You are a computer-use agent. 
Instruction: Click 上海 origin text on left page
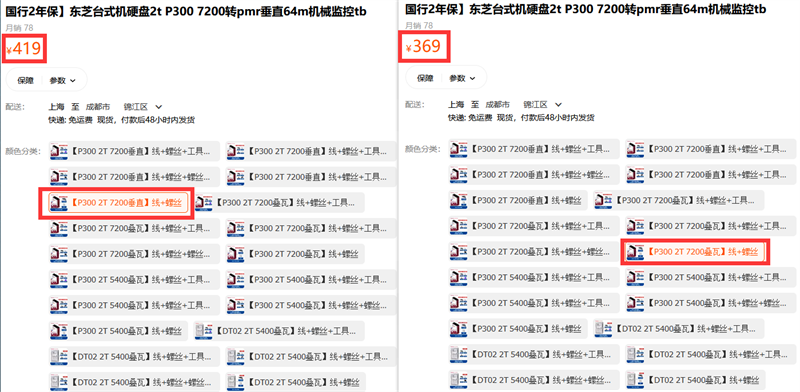click(x=56, y=107)
